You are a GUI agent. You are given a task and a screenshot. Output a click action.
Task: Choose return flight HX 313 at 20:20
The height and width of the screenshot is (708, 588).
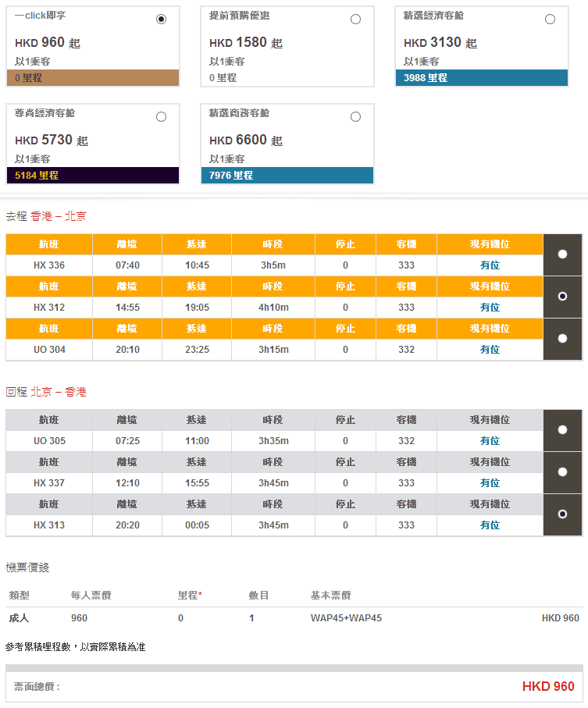click(x=562, y=514)
